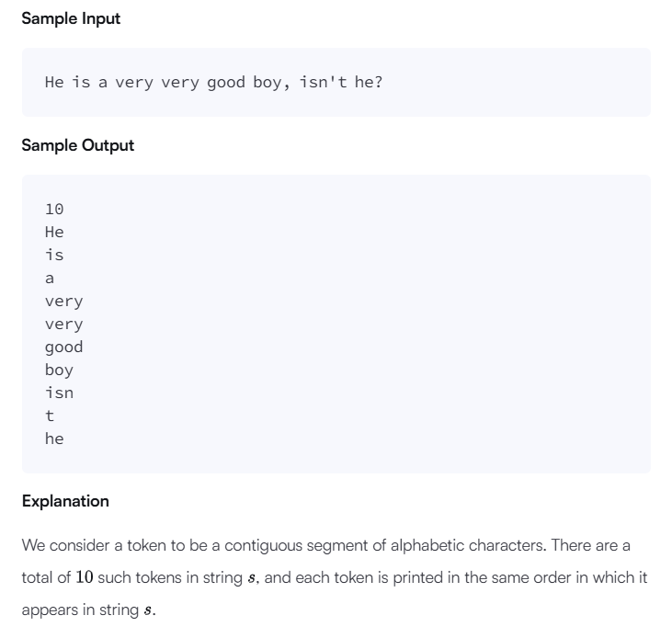Viewport: 672px width, 638px height.
Task: Click the "isn" token line in the sample output
Action: point(59,393)
